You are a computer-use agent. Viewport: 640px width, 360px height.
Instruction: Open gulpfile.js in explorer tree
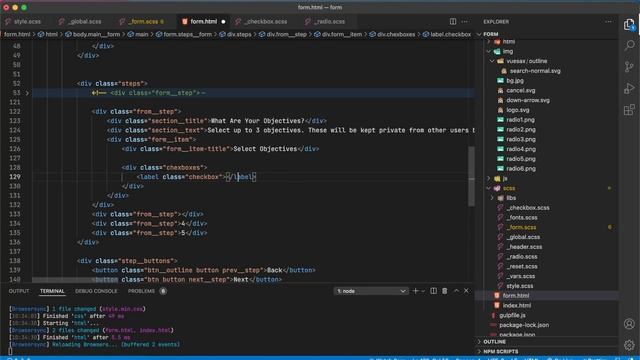point(512,316)
